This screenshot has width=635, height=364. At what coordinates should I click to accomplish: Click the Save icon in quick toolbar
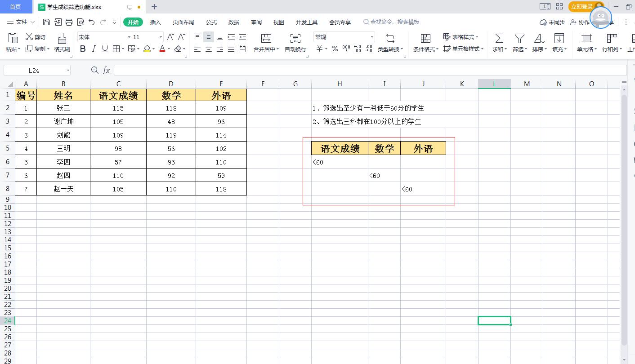46,22
